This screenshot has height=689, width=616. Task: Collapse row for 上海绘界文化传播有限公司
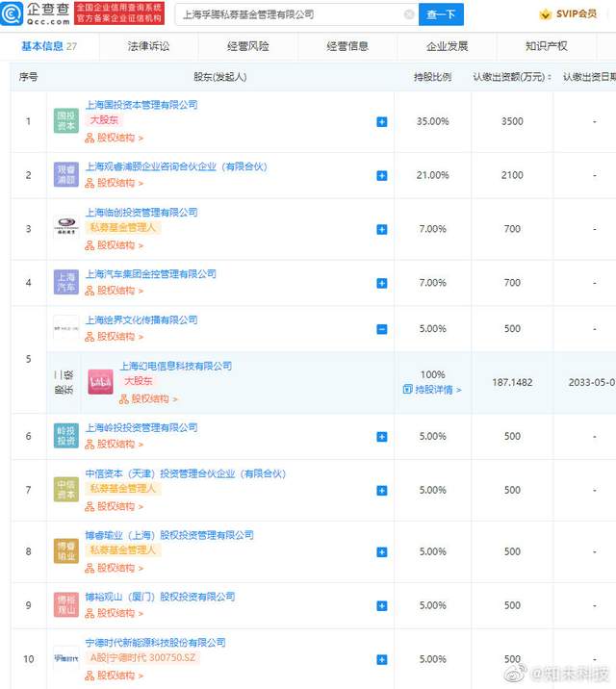pyautogui.click(x=382, y=329)
